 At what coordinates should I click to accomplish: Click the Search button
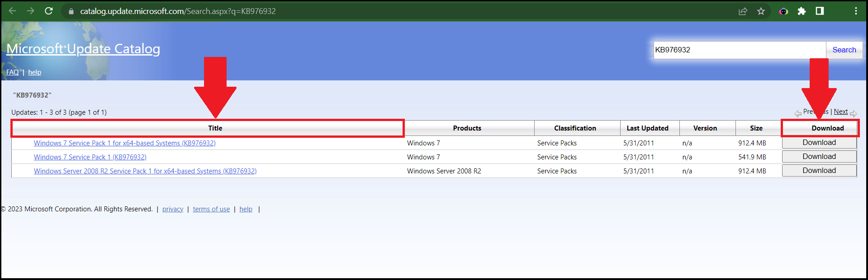tap(844, 50)
